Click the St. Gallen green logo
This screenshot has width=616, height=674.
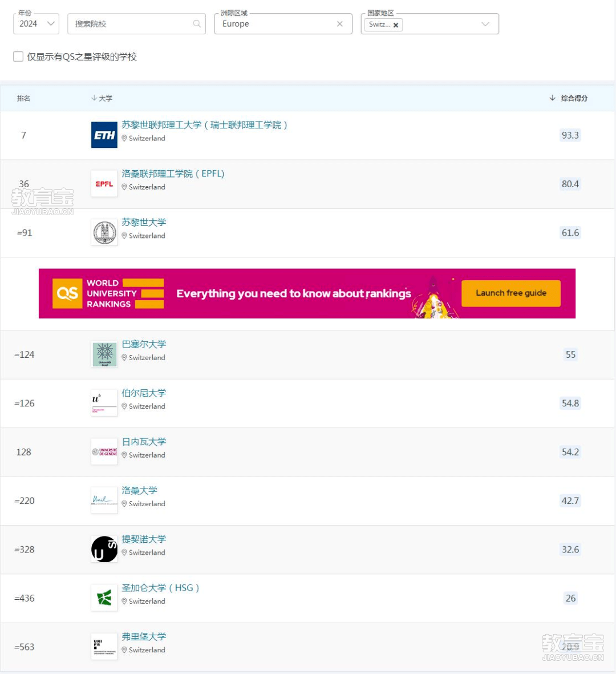click(104, 598)
